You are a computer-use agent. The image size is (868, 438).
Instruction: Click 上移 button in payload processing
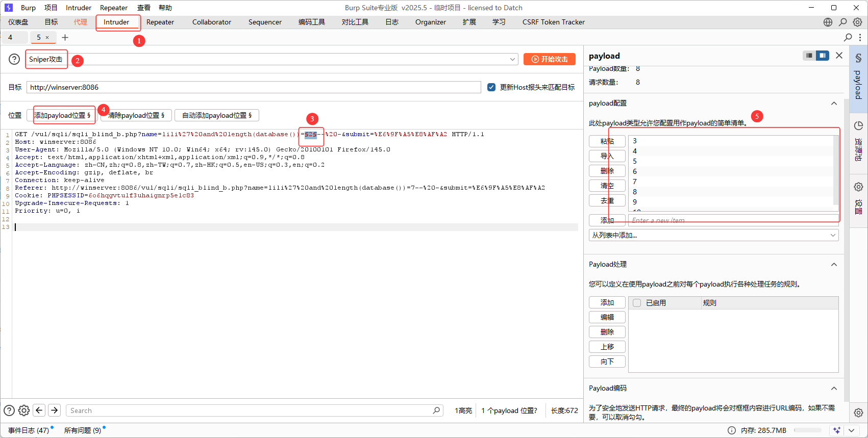coord(607,347)
